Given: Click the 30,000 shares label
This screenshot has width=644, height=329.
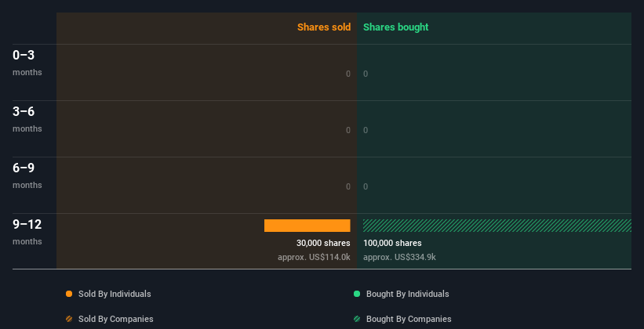Looking at the screenshot, I should 323,243.
